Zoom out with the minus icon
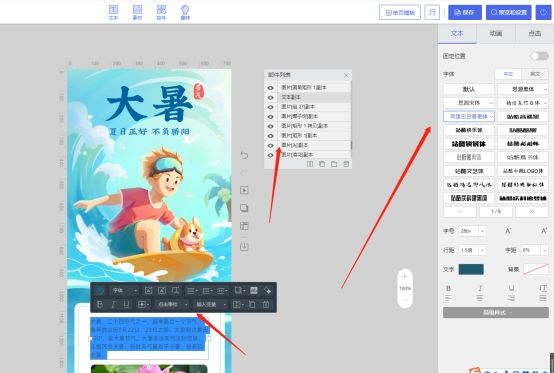The image size is (554, 373). (x=405, y=300)
